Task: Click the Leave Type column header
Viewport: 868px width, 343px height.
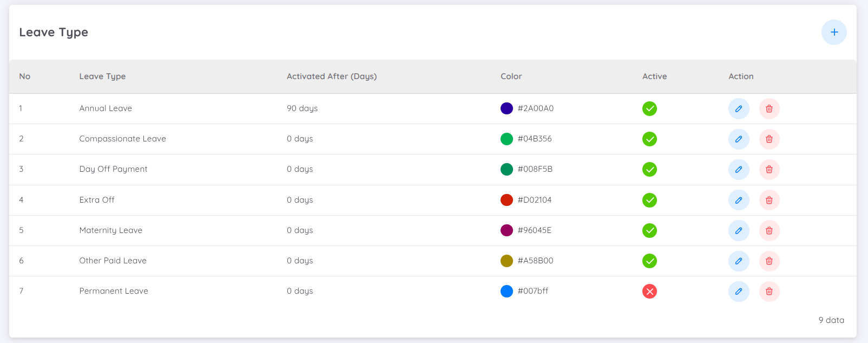Action: [102, 76]
